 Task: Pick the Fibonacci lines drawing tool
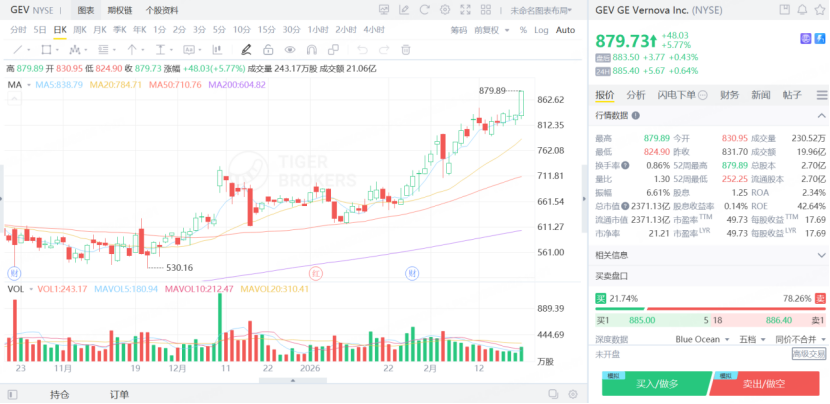(x=104, y=50)
